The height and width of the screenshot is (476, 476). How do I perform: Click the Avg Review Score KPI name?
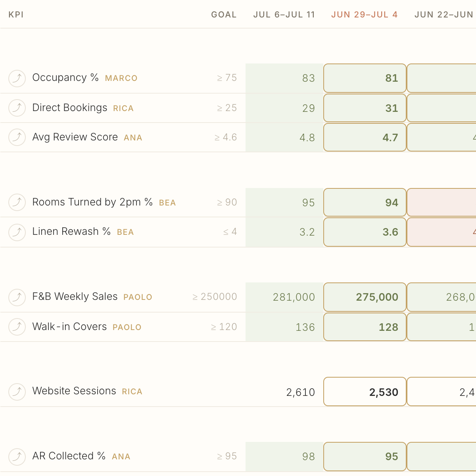coord(75,137)
